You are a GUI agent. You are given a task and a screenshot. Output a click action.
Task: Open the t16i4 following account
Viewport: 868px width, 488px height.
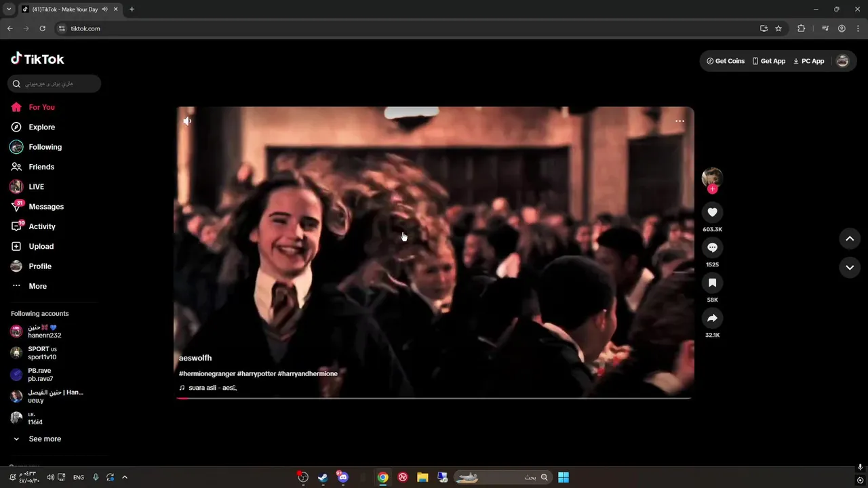[x=35, y=418]
